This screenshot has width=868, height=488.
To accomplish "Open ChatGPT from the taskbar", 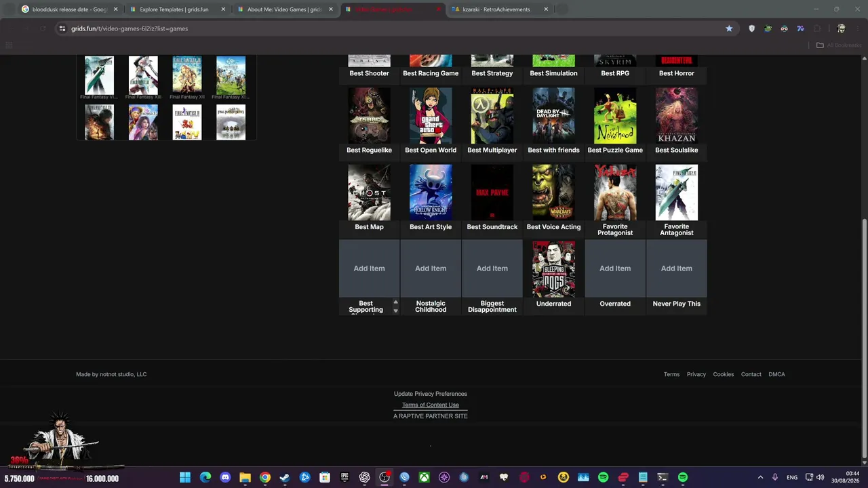I will pyautogui.click(x=365, y=477).
